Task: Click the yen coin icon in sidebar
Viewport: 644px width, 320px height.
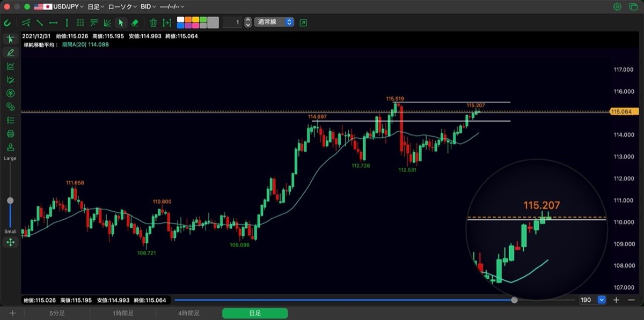Action: [10, 93]
